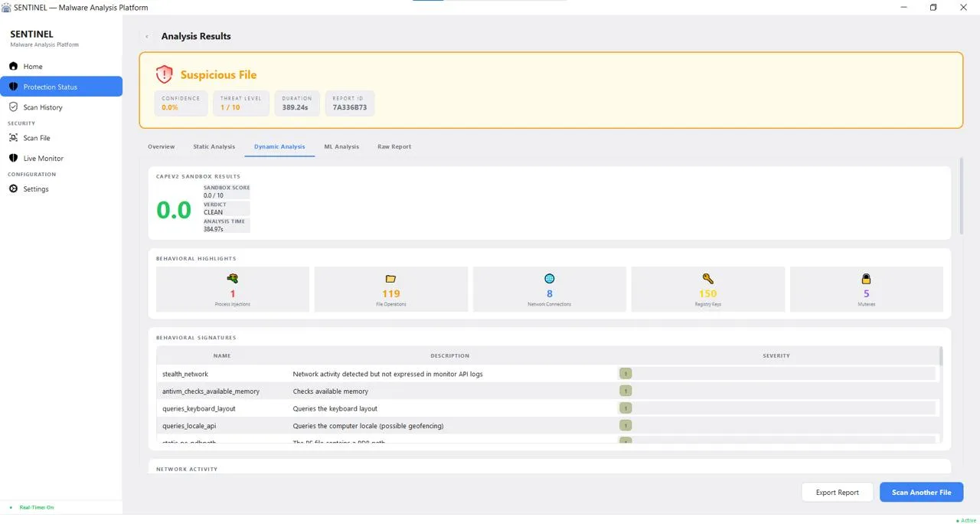The image size is (980, 524).
Task: Click the Suspicious File warning shield icon
Action: coord(164,74)
